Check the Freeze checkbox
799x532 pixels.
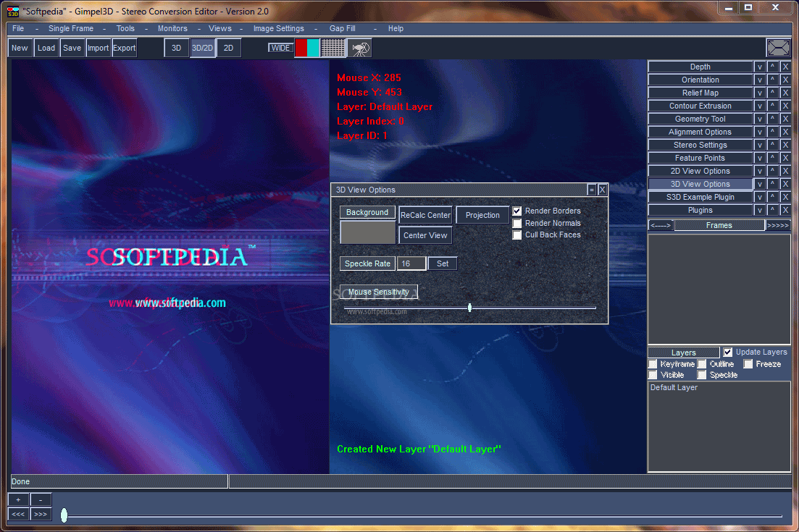click(748, 364)
